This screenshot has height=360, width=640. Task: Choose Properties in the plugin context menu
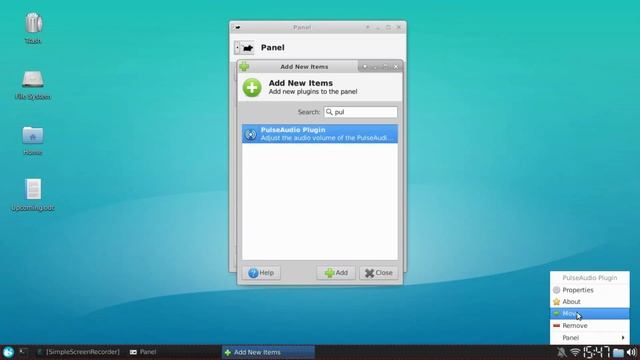coord(590,290)
